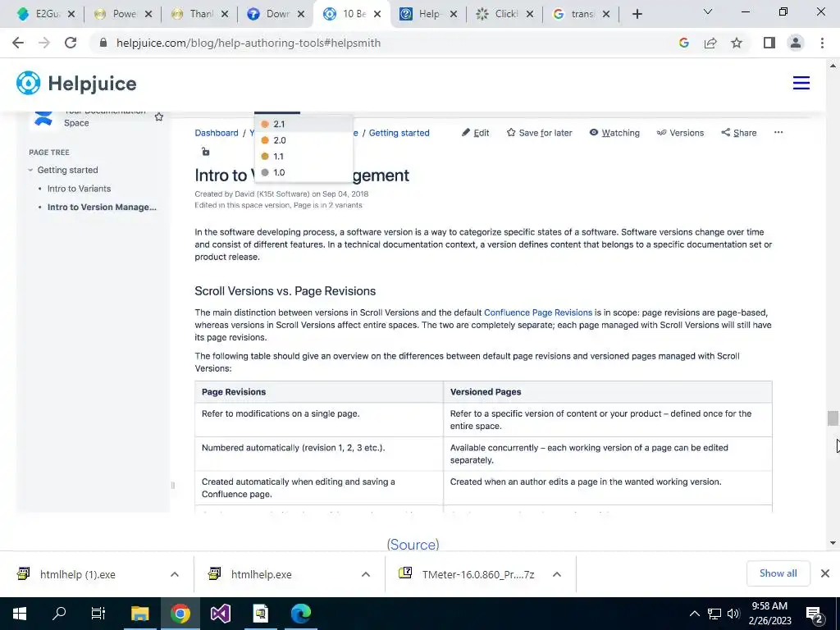Click the Share button
The image size is (840, 630).
click(x=739, y=133)
